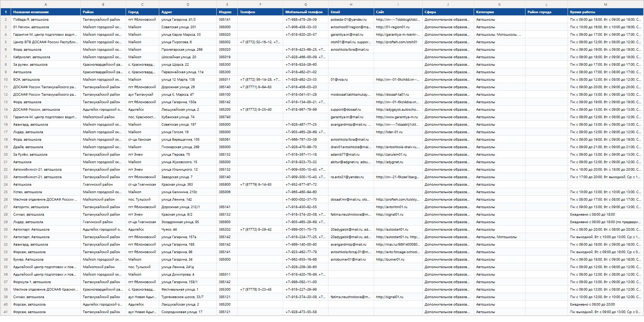Select city cell 'аул Тахтамукай'
Viewport: 644px width, 322px height.
tap(142, 94)
